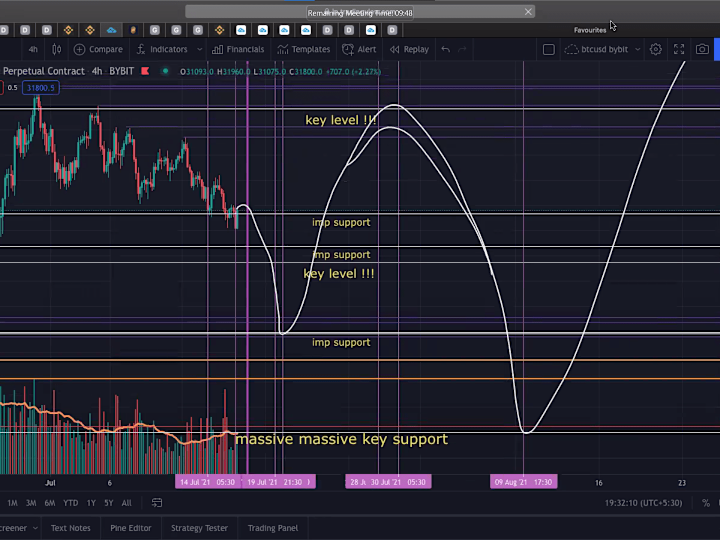
Task: Open indicator Templates
Action: [x=304, y=49]
